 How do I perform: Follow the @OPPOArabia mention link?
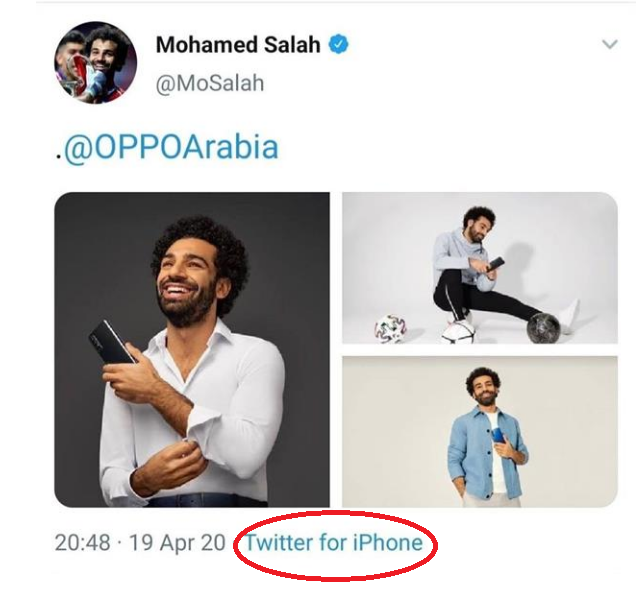[171, 147]
